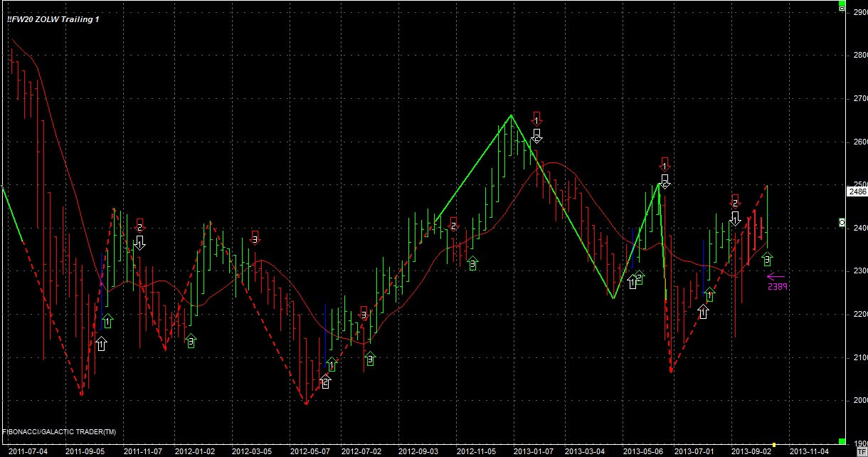The image size is (868, 457).
Task: Select the circle marker on the price axis
Action: [842, 223]
